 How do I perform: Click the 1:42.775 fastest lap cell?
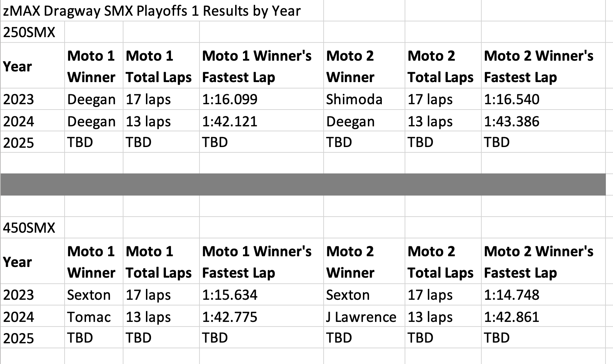pos(230,317)
